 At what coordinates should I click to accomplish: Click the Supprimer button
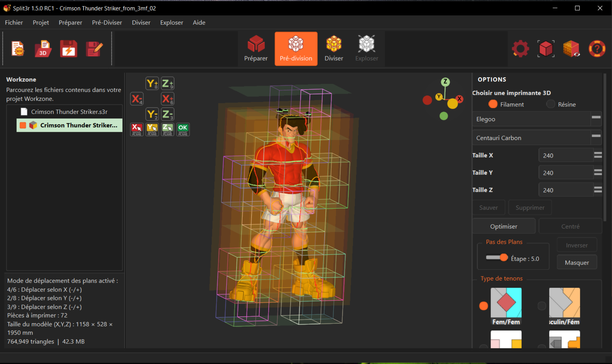(x=530, y=207)
